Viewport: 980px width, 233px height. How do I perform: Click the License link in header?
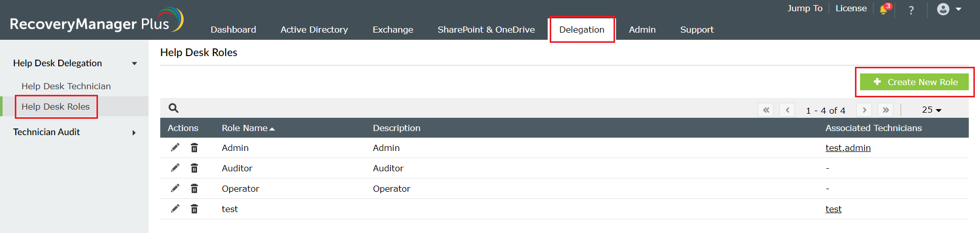click(x=851, y=8)
